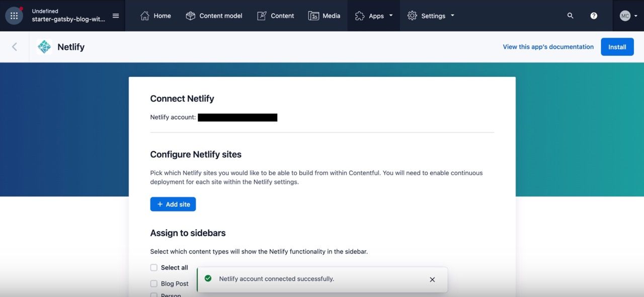Click the Install button
This screenshot has width=644, height=297.
pyautogui.click(x=617, y=47)
